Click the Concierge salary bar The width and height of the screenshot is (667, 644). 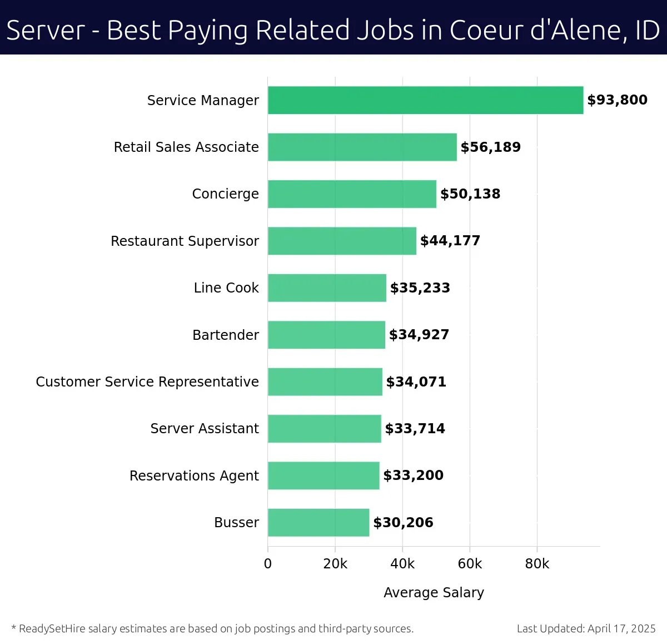click(x=352, y=194)
